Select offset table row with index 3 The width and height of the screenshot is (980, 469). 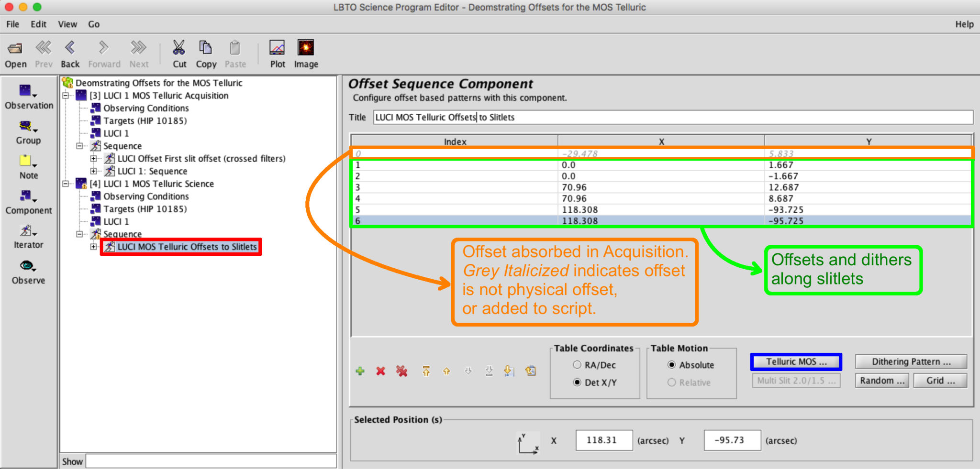tap(662, 187)
